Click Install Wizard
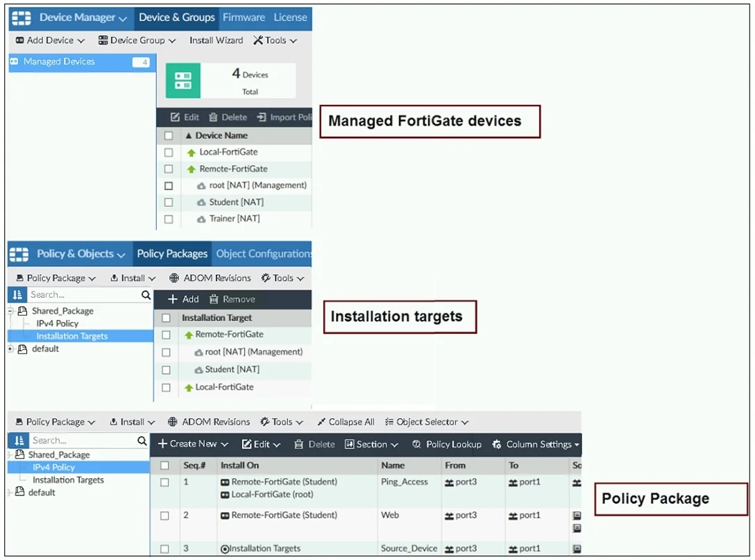 [217, 40]
